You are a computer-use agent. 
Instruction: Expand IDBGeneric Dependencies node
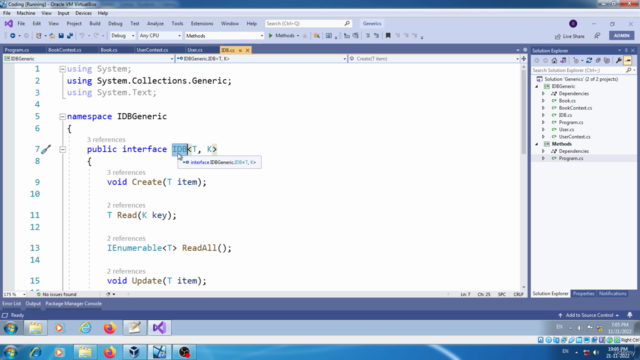(x=543, y=93)
